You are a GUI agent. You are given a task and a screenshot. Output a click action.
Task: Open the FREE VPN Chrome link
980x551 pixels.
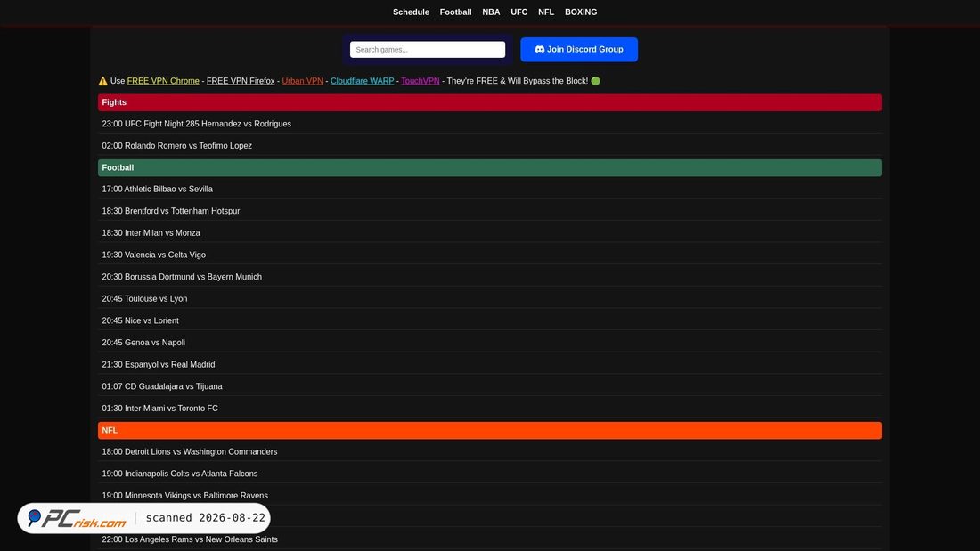(x=163, y=81)
